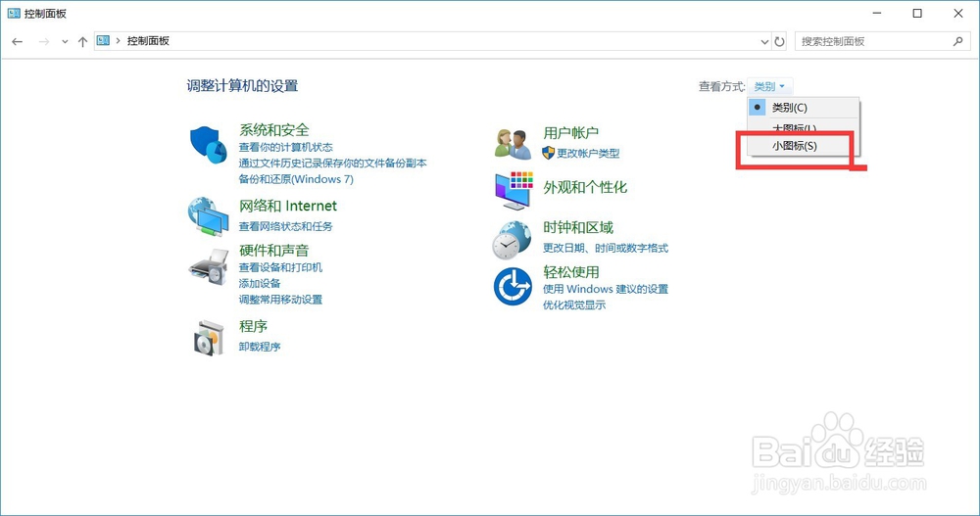Viewport: 980px width, 516px height.
Task: Select 类别(C) view option
Action: click(x=804, y=108)
